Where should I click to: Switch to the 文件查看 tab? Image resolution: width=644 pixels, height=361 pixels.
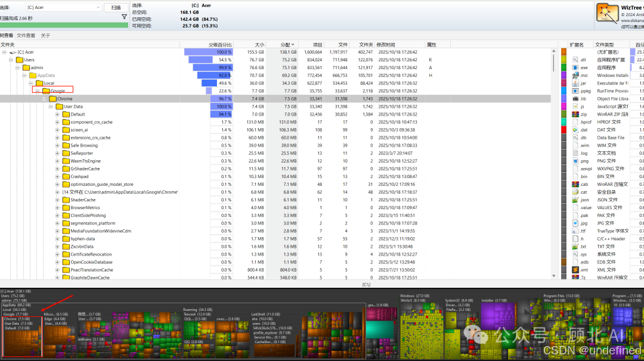26,36
